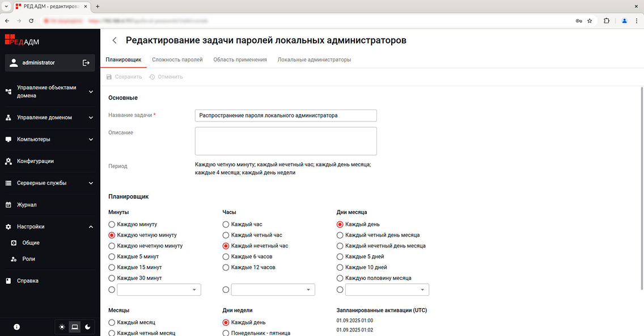Reload the page in browser
This screenshot has height=336, width=644.
[x=31, y=20]
